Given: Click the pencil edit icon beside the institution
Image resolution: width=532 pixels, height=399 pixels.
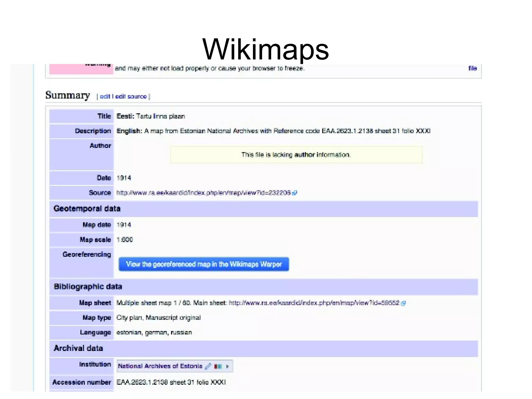Looking at the screenshot, I should point(208,366).
